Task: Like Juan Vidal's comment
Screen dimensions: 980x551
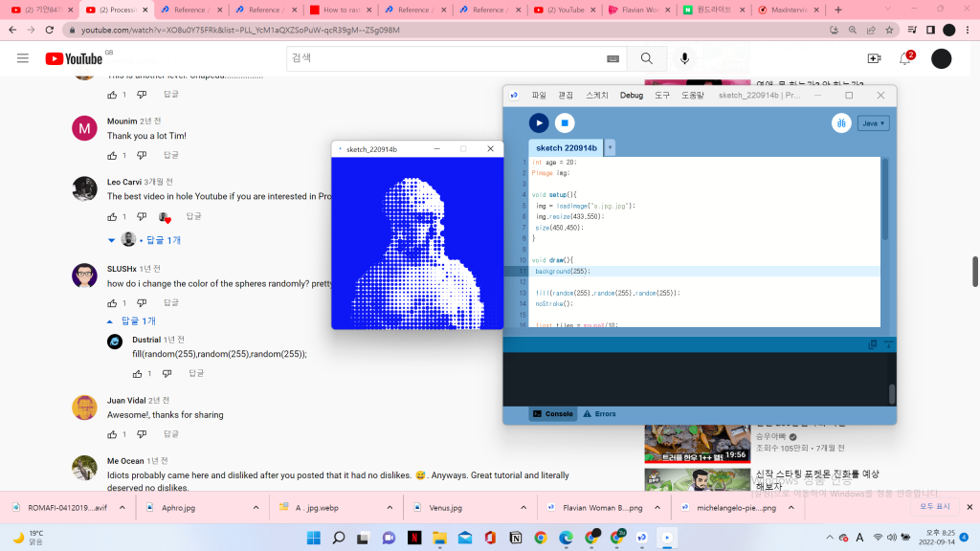Action: 112,434
